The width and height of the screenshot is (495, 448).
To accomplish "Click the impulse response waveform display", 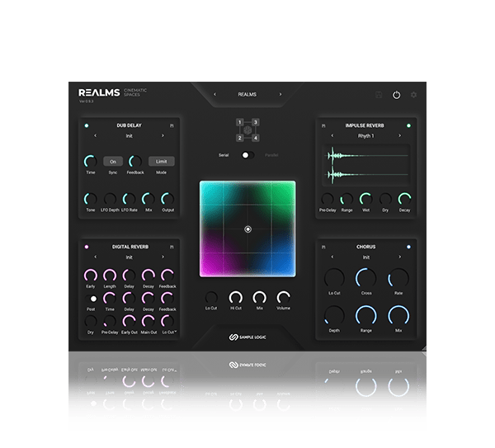I will 366,165.
